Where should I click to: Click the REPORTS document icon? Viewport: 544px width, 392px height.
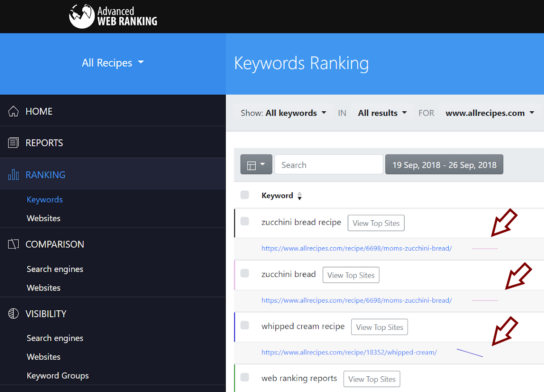tap(13, 143)
